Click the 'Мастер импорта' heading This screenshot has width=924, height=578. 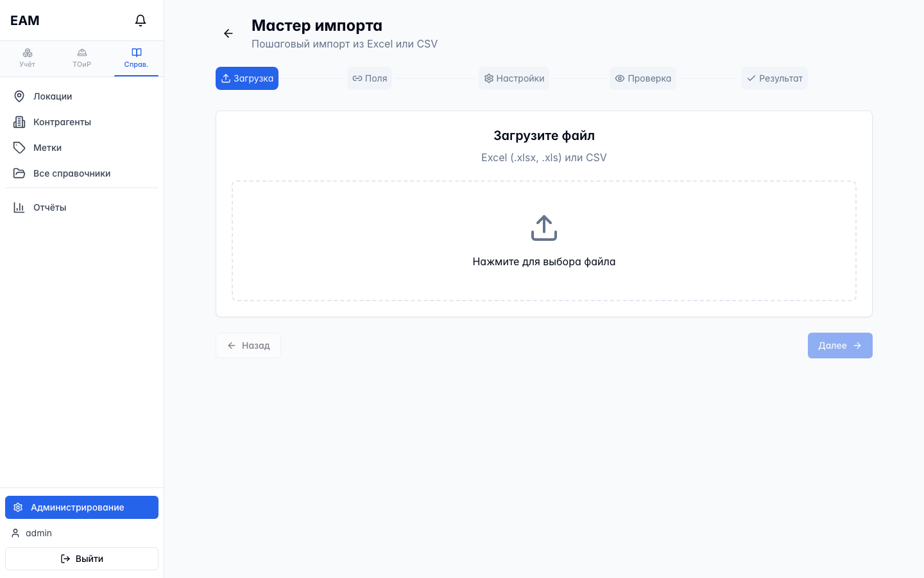click(x=317, y=26)
